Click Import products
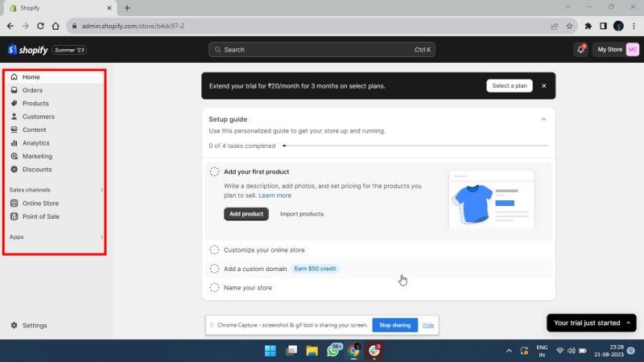The image size is (644, 362). pos(302,214)
